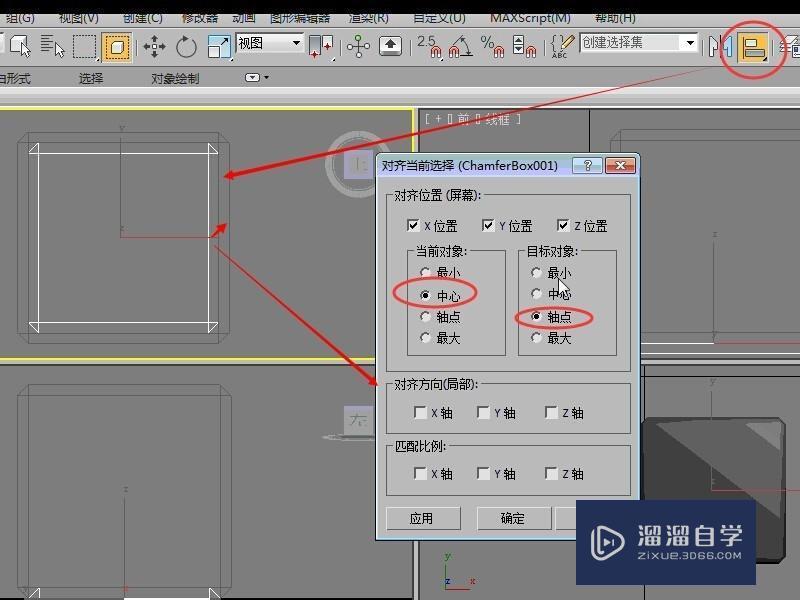Click the Apply (应用) button
Screen dimensions: 800x600
pos(423,518)
